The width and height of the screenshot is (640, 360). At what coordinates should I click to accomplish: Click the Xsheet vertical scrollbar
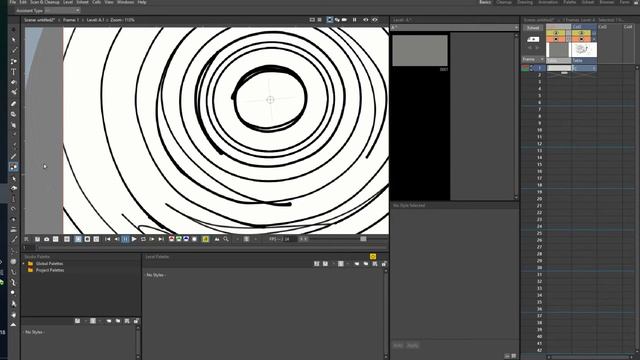tap(637, 208)
